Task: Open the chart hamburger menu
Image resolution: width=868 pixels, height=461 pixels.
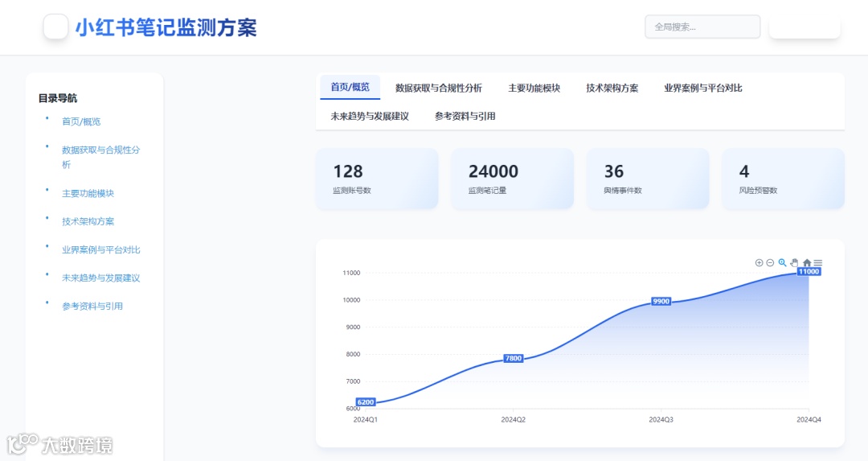Action: point(818,262)
